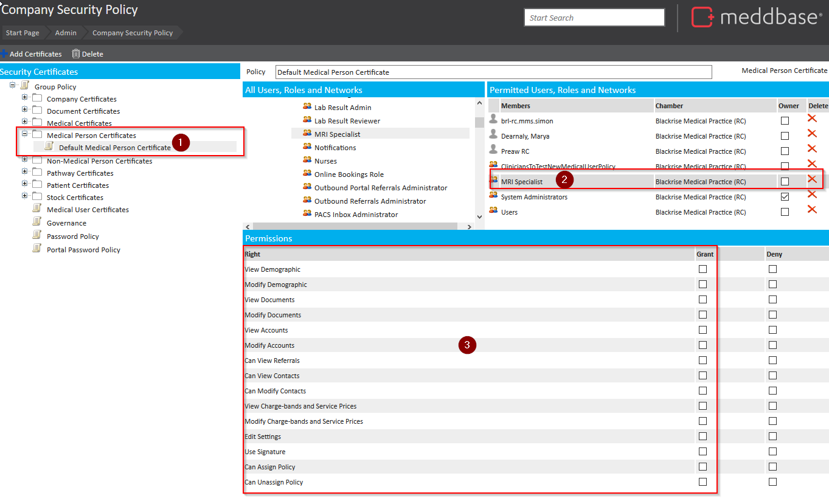Enable Grant for View Demographic right
The width and height of the screenshot is (829, 504).
[702, 269]
